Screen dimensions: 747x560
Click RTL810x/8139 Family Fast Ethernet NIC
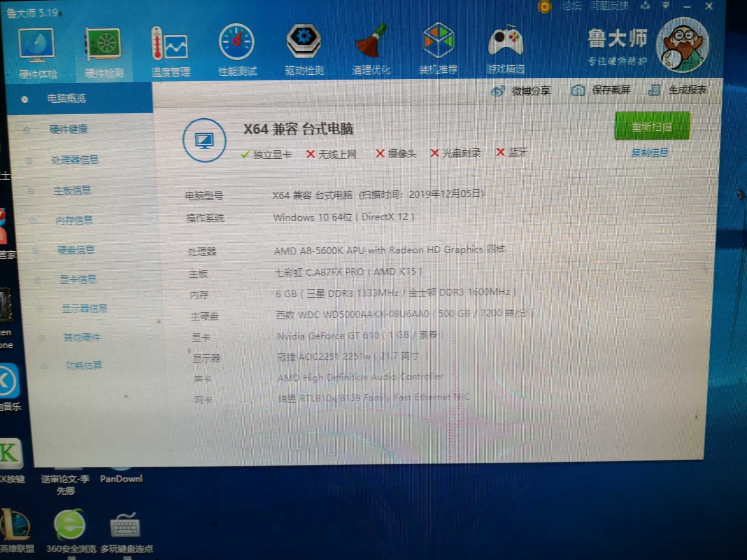click(374, 398)
